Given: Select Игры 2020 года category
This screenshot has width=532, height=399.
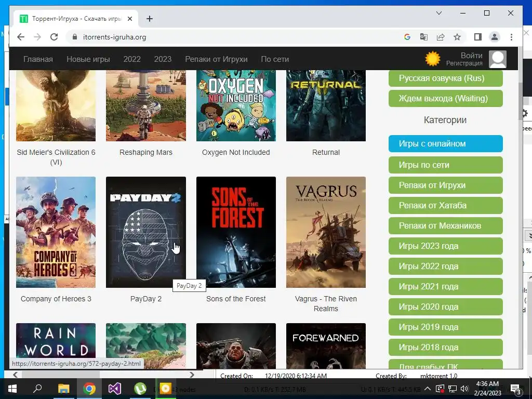Looking at the screenshot, I should [445, 307].
